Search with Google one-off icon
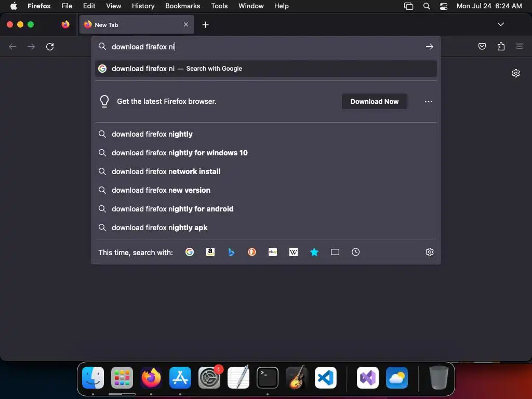The image size is (532, 399). tap(189, 252)
